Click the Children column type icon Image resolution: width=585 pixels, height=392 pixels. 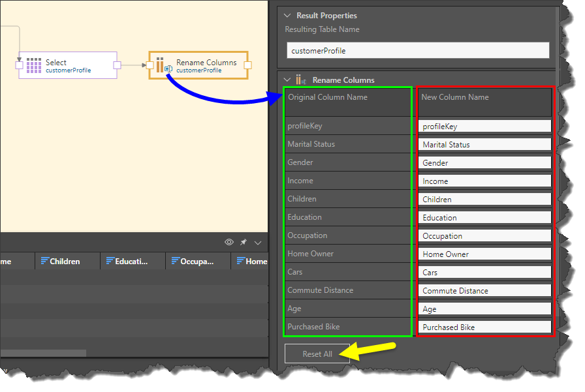click(x=45, y=261)
